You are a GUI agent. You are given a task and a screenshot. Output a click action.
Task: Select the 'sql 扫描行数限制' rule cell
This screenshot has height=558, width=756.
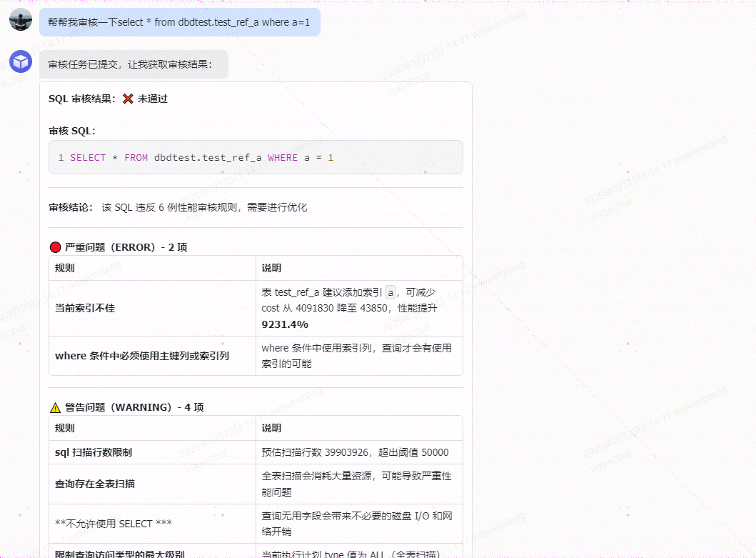[x=152, y=452]
